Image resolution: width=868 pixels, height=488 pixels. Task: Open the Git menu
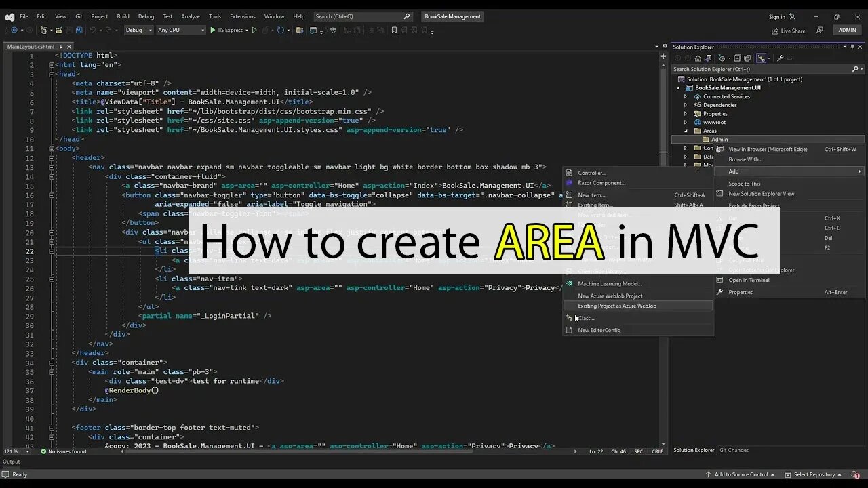pyautogui.click(x=79, y=16)
